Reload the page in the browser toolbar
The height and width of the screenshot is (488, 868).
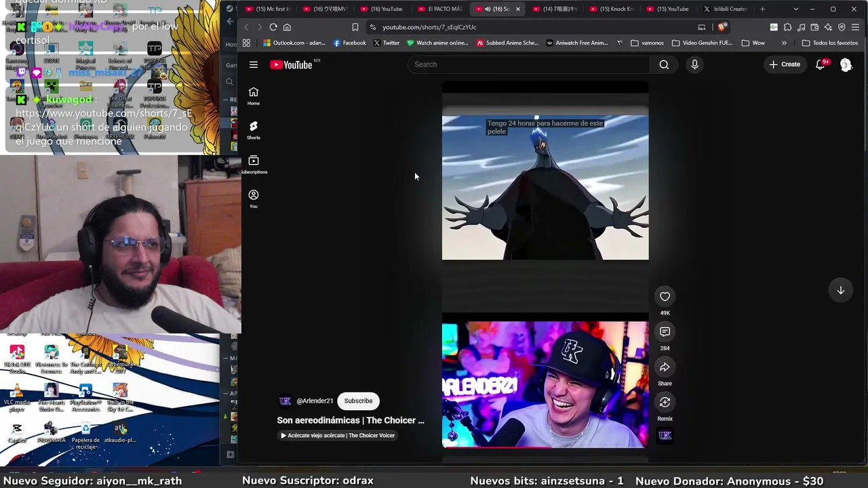tap(273, 27)
